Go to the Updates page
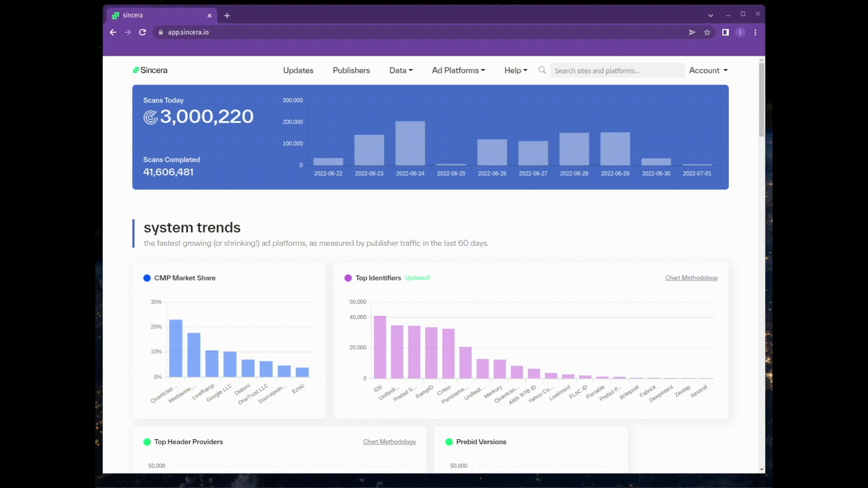Image resolution: width=868 pixels, height=488 pixels. pos(298,70)
